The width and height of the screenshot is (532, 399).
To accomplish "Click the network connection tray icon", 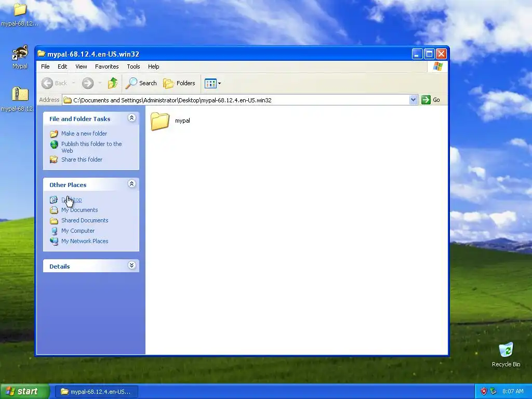I will [494, 391].
